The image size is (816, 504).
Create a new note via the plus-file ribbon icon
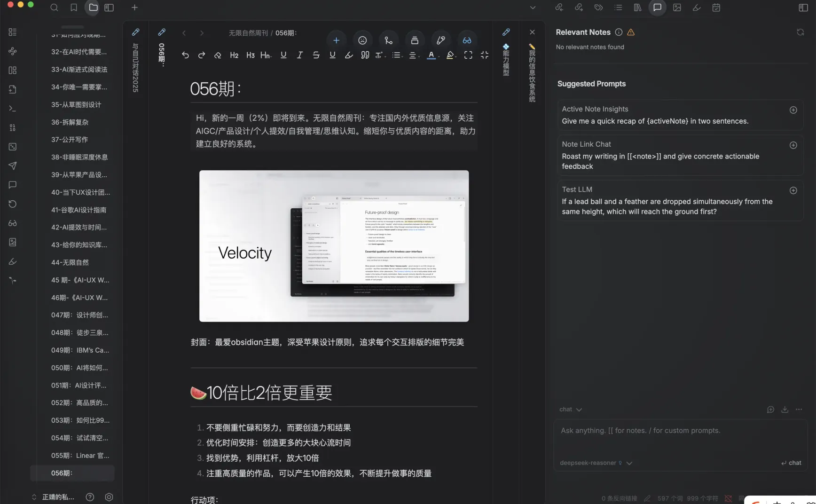[12, 89]
